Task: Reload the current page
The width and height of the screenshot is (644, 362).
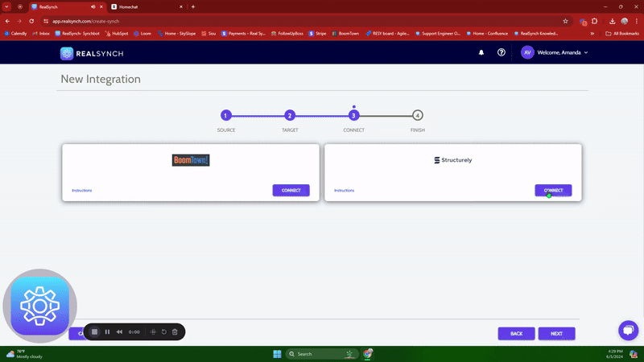Action: pyautogui.click(x=31, y=22)
